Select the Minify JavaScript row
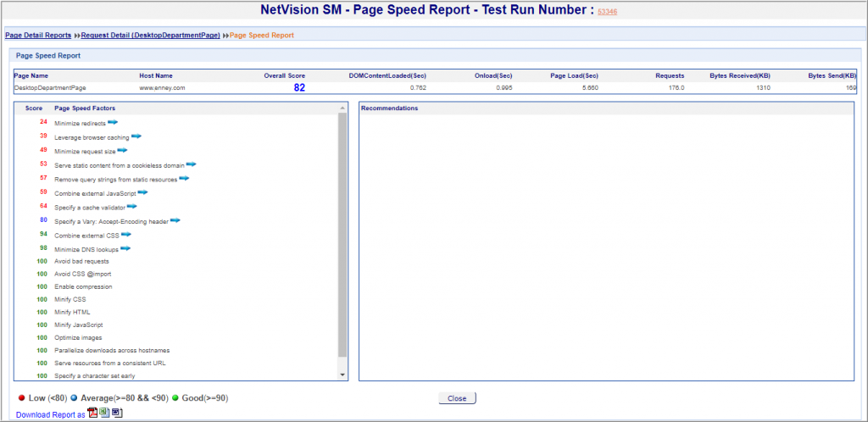868x422 pixels. [78, 325]
